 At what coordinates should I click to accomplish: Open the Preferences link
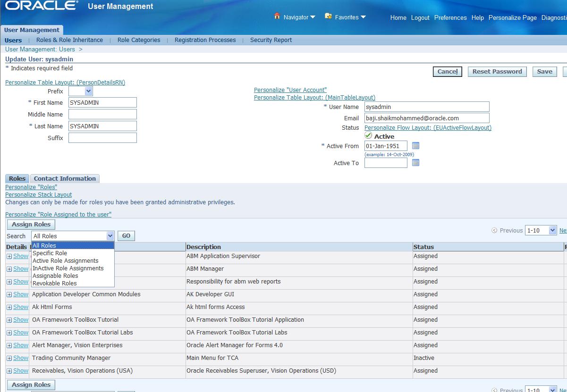click(x=450, y=17)
